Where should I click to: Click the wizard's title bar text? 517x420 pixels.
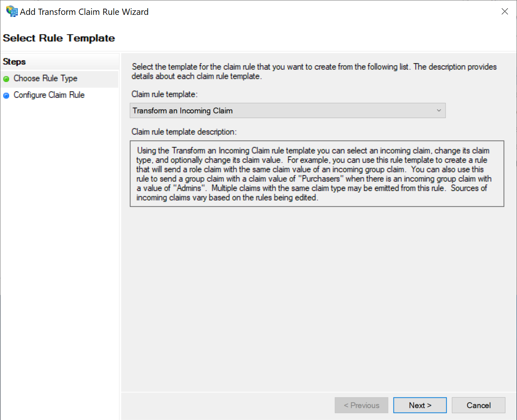84,12
